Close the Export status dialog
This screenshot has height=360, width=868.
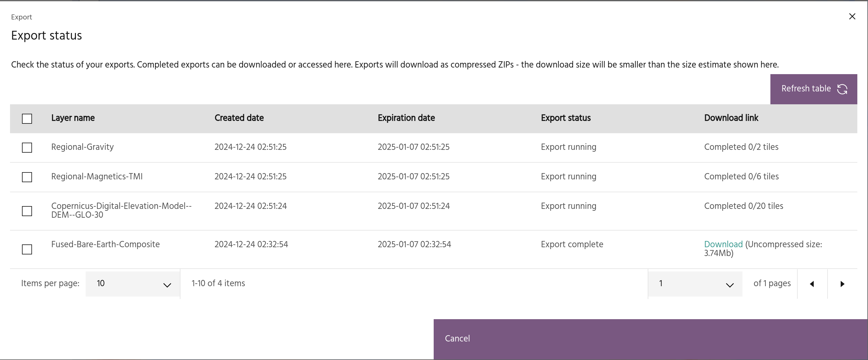tap(852, 17)
